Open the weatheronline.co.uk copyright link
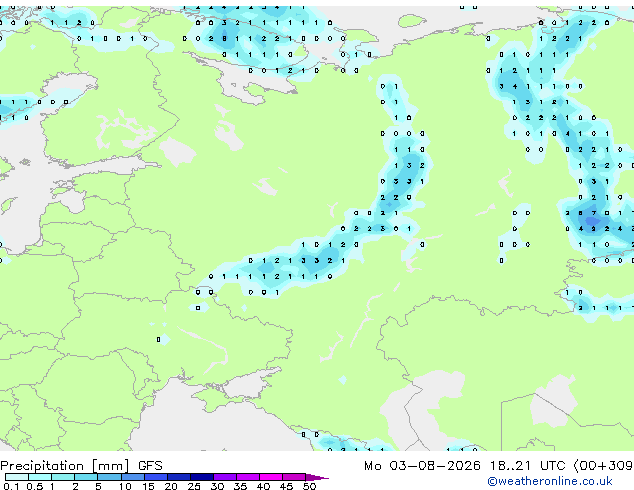 [549, 481]
